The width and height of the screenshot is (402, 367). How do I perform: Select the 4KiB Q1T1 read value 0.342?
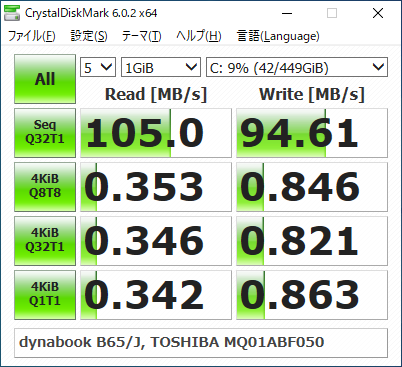coord(156,295)
